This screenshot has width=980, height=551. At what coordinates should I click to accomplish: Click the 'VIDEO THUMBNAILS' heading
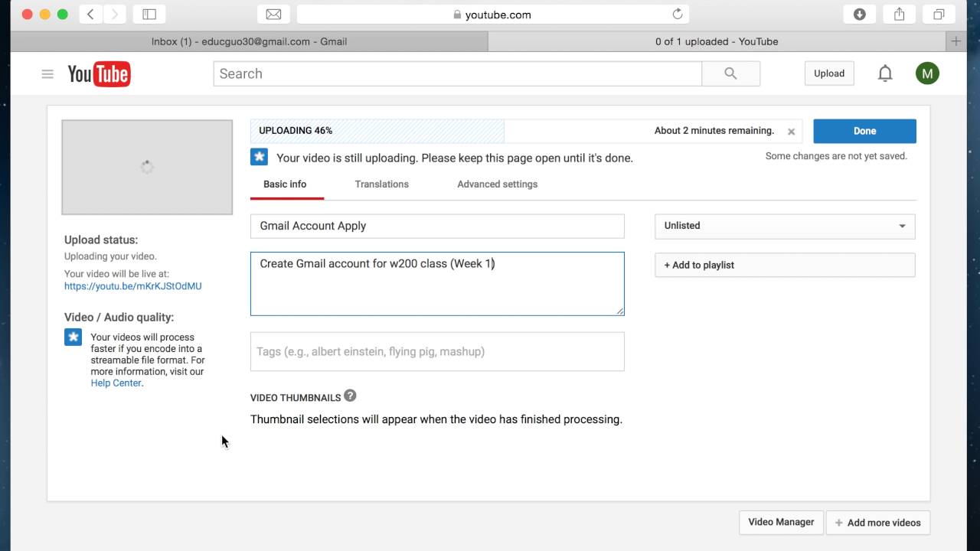296,398
